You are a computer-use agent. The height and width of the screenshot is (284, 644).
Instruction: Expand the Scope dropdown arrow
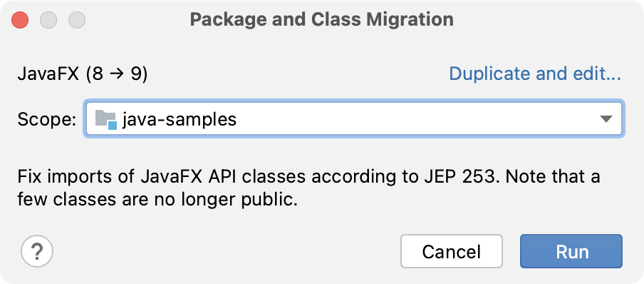tap(606, 119)
